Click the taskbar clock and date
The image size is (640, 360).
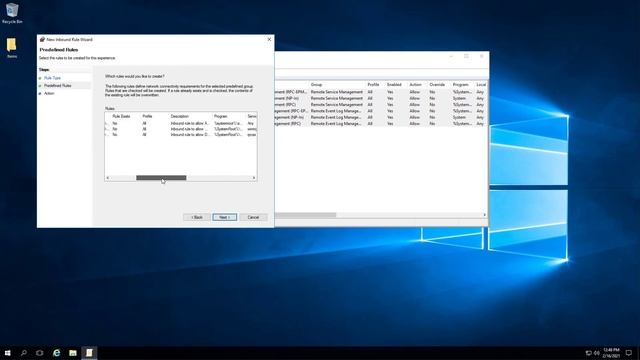[x=611, y=353]
